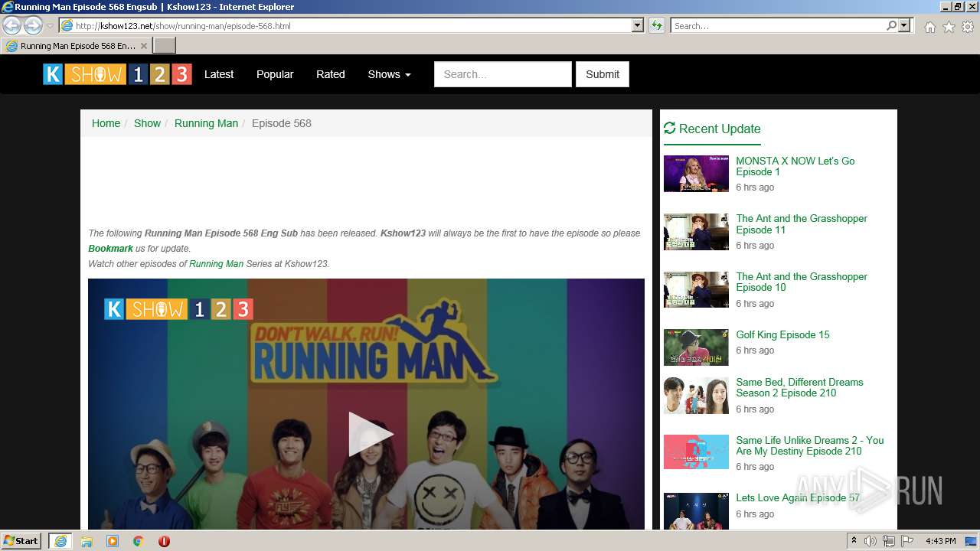Click the Recent Update refresh icon
The height and width of the screenshot is (551, 980).
670,129
